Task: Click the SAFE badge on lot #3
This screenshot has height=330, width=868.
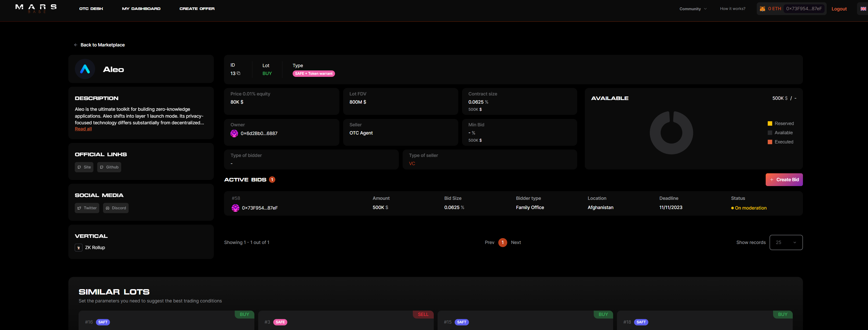Action: click(x=280, y=322)
